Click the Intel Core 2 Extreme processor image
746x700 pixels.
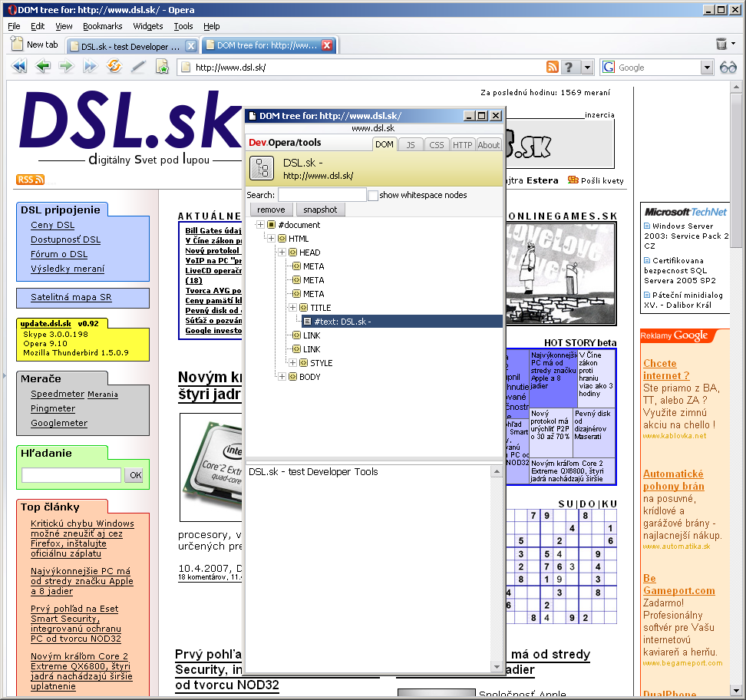point(213,467)
